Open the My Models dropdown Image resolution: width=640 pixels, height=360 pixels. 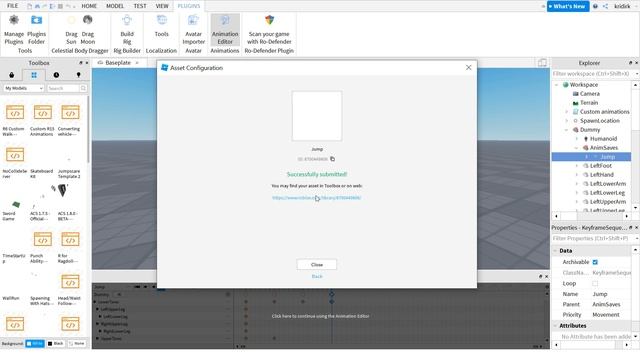24,88
